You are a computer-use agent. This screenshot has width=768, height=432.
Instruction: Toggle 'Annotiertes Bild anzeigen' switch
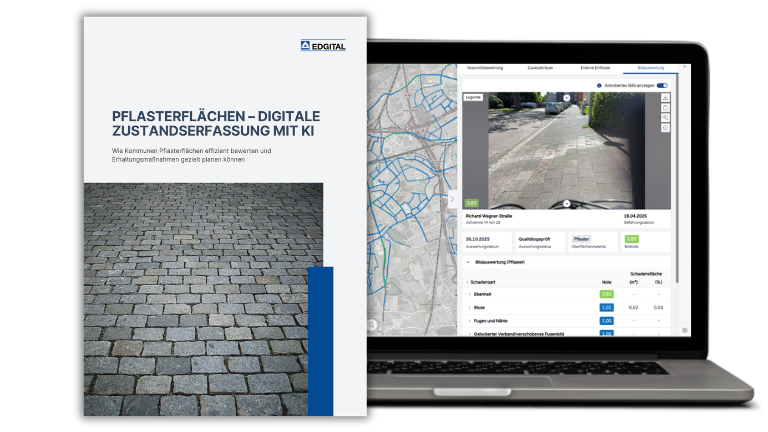(662, 86)
